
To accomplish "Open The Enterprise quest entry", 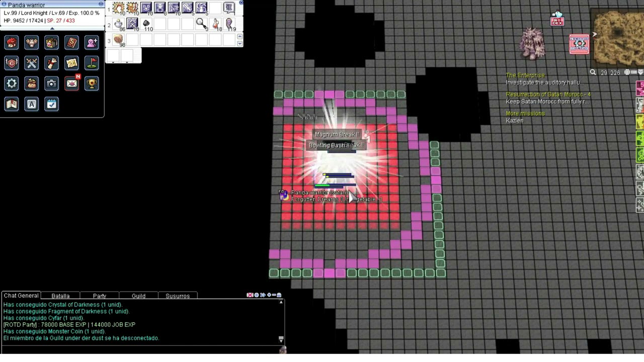I will pos(525,75).
